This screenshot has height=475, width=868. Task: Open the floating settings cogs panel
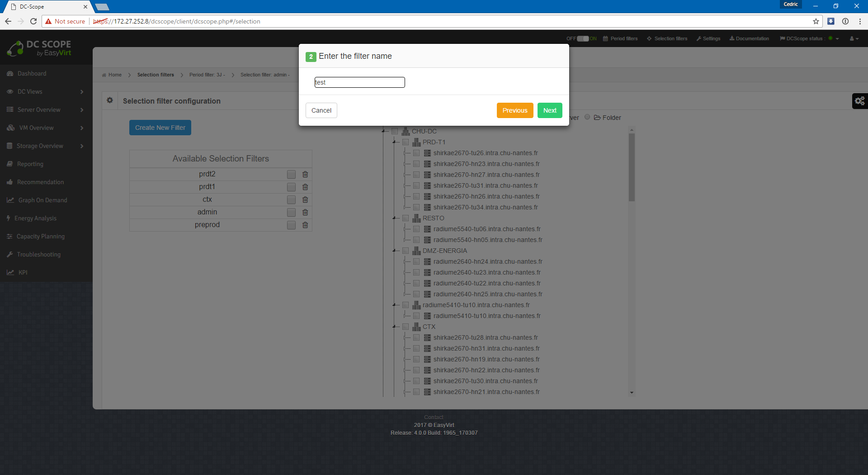859,101
